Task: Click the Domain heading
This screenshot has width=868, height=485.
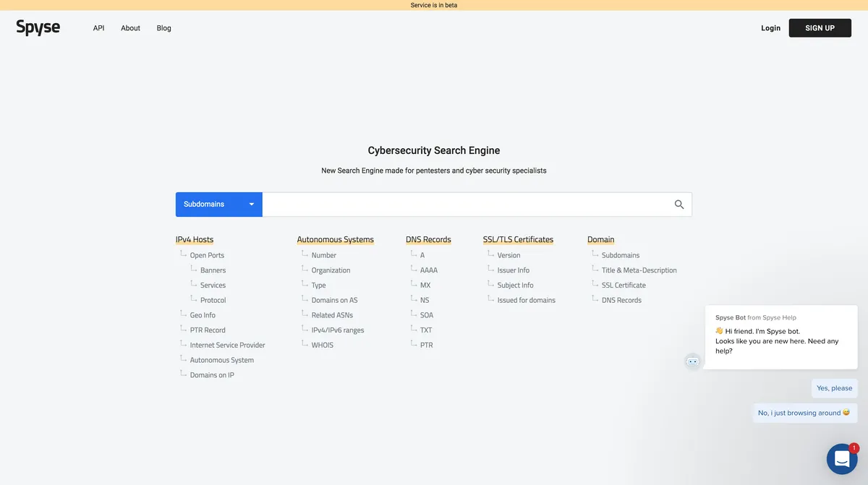Action: [x=601, y=239]
